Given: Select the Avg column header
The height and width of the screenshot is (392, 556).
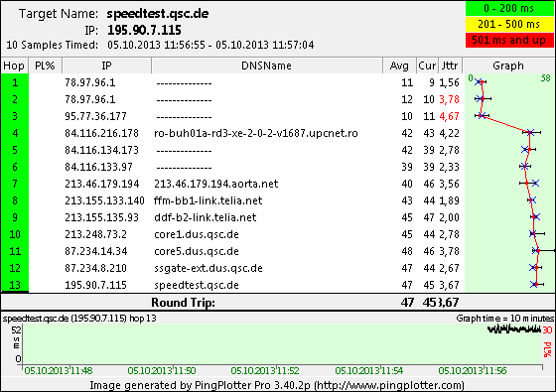Looking at the screenshot, I should [399, 65].
